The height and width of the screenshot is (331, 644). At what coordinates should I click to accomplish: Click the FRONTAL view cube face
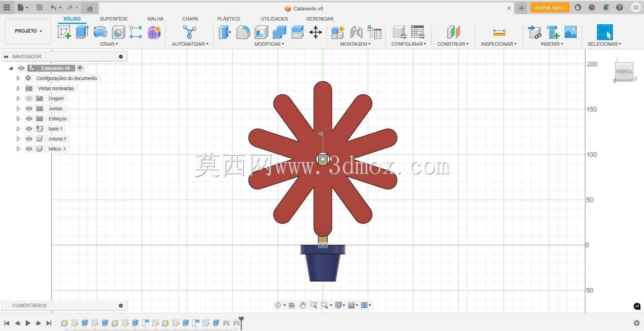pyautogui.click(x=624, y=71)
